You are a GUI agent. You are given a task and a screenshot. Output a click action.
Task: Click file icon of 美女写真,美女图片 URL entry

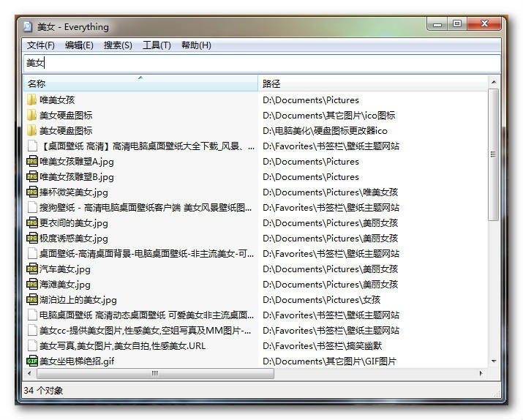(x=32, y=345)
